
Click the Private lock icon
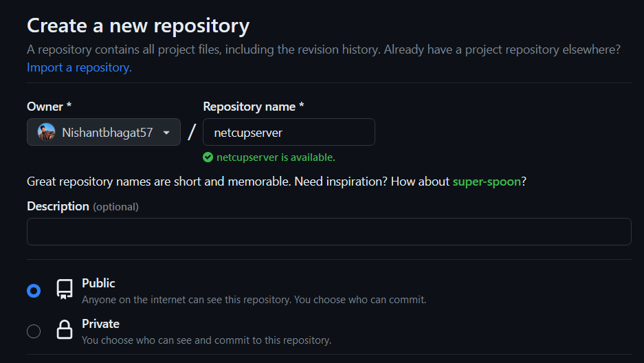point(65,330)
